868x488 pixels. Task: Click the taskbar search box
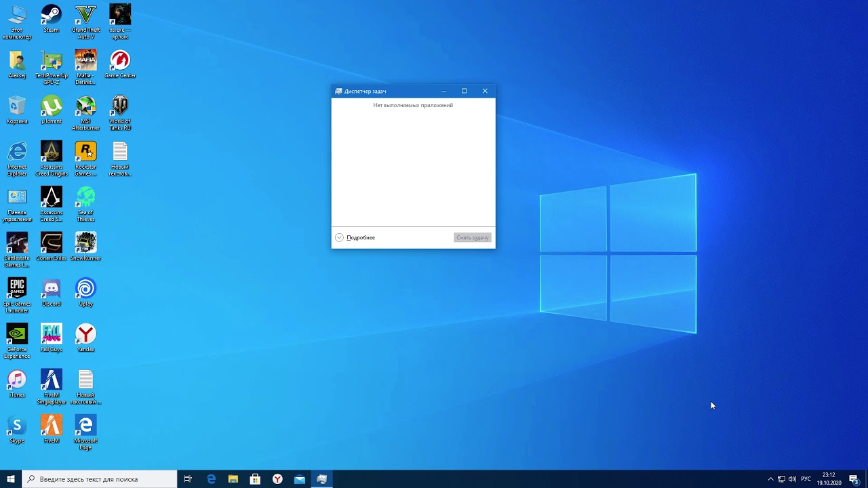100,479
